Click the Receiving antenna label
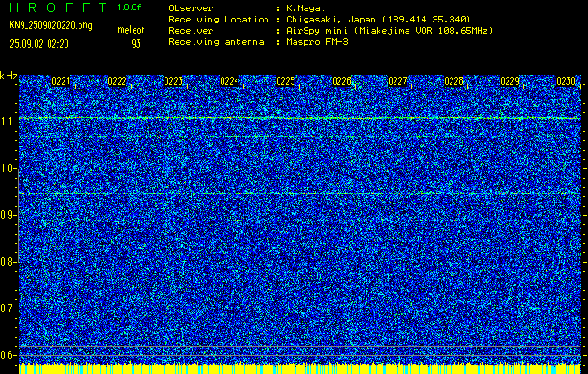The image size is (588, 374). click(216, 42)
